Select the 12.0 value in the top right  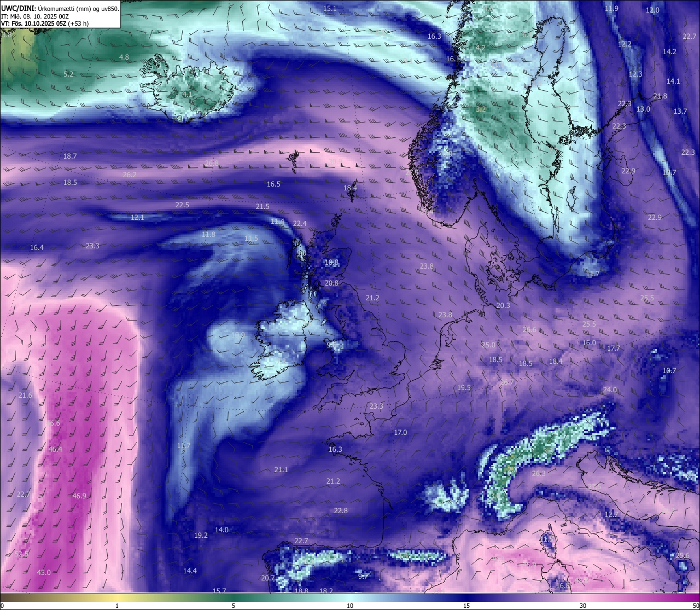point(652,10)
